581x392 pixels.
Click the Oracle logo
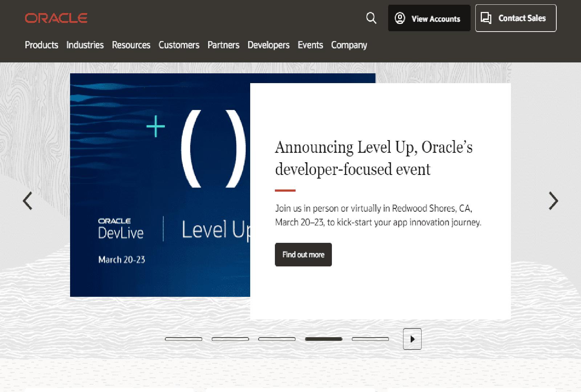click(56, 18)
